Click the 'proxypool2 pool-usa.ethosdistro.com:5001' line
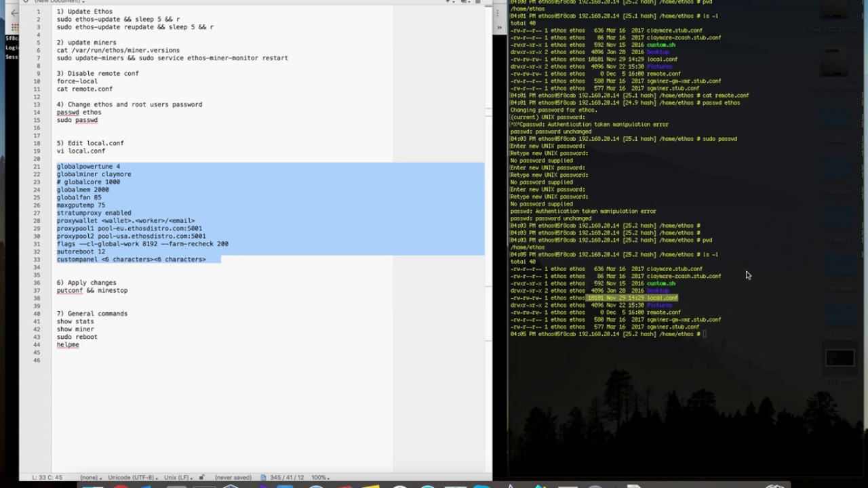868x488 pixels. (x=132, y=237)
